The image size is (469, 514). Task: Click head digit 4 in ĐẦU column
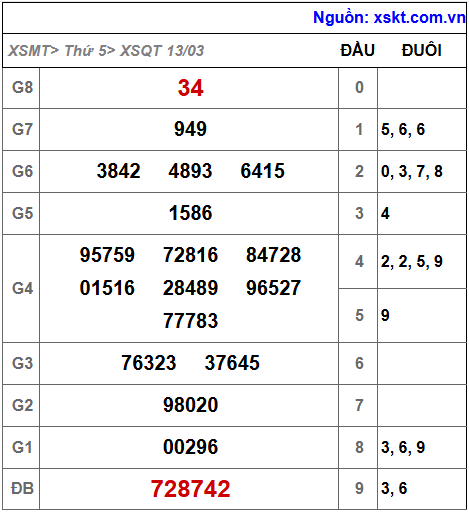(x=359, y=262)
